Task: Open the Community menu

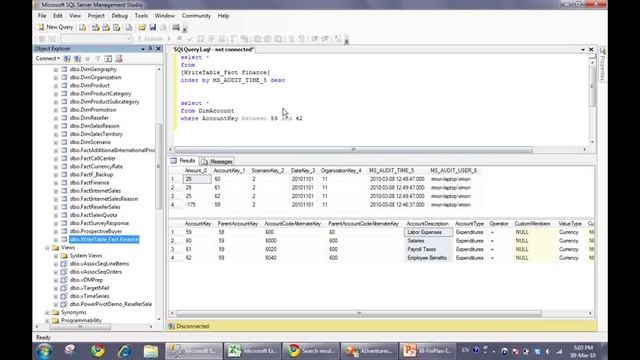Action: point(196,16)
